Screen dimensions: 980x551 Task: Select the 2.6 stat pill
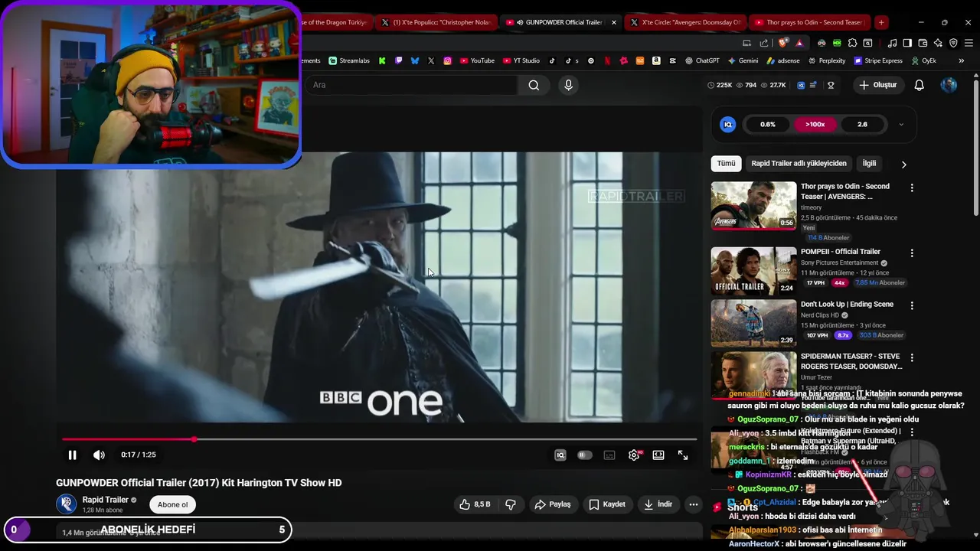pyautogui.click(x=862, y=124)
